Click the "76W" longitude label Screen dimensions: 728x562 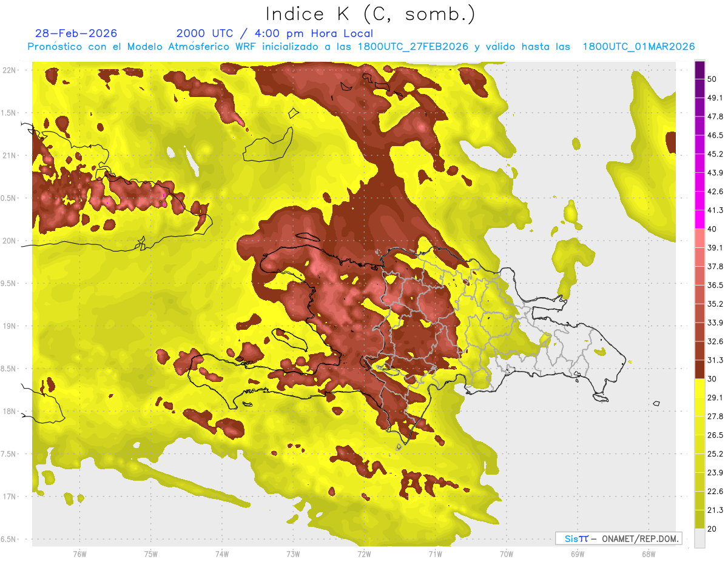click(x=79, y=553)
